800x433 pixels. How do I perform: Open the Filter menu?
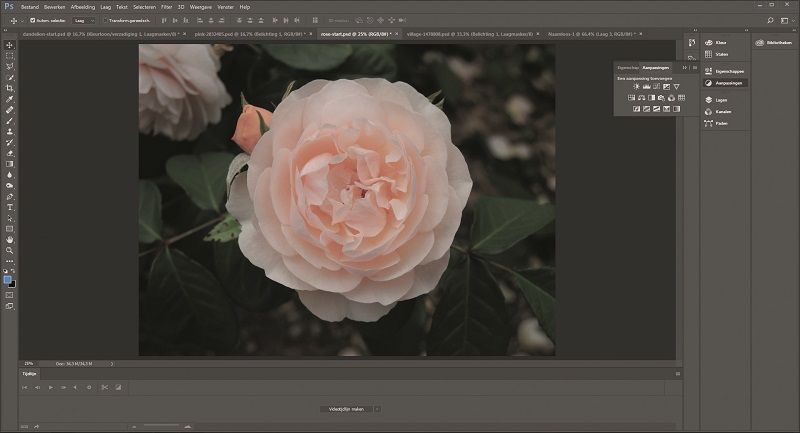pyautogui.click(x=166, y=6)
